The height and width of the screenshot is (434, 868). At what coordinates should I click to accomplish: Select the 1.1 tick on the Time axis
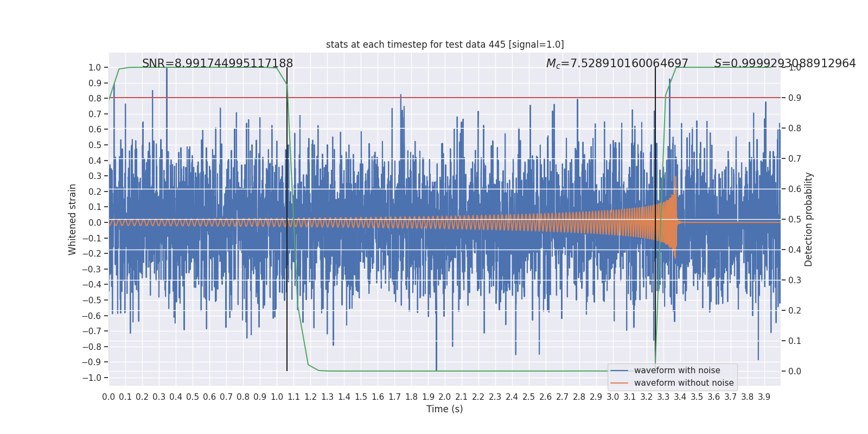tap(293, 397)
